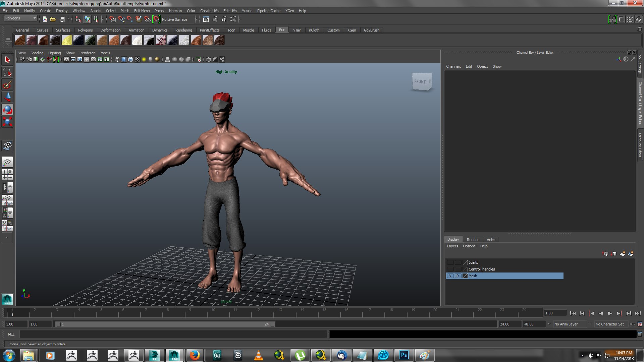Save scene with floppy disk icon
This screenshot has width=644, height=362.
click(62, 19)
